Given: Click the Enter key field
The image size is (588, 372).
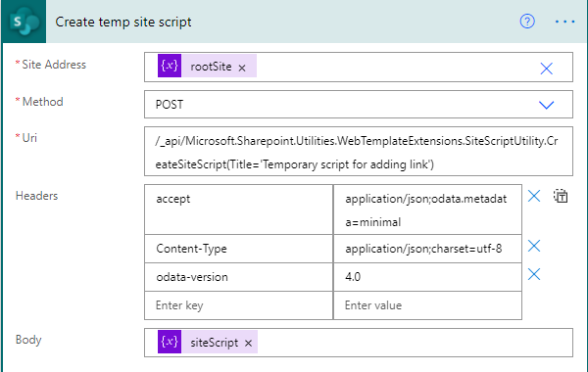Looking at the screenshot, I should [x=239, y=305].
